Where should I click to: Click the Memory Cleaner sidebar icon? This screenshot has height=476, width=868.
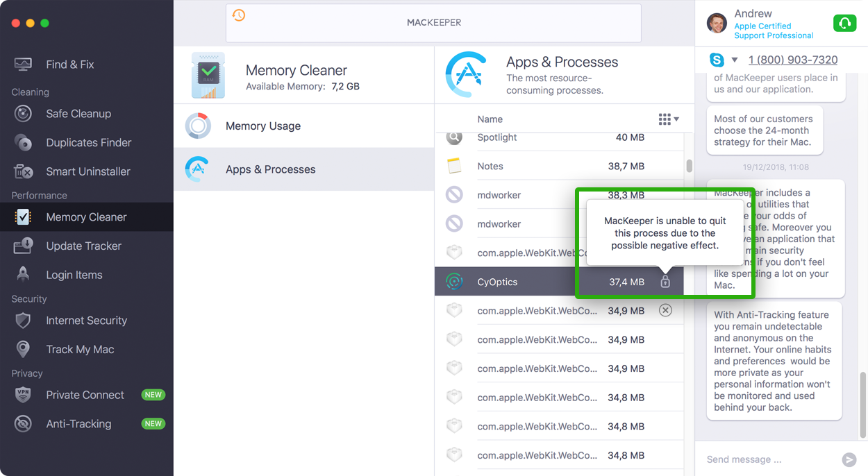pos(23,217)
